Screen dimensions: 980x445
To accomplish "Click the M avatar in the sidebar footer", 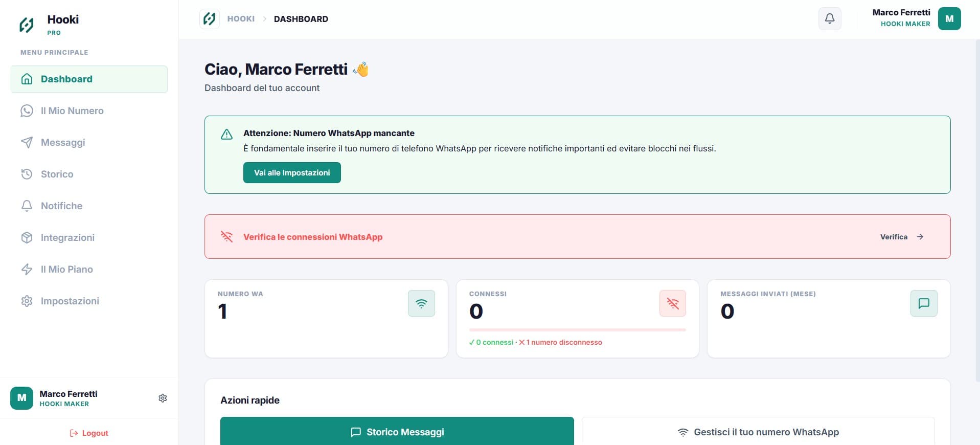I will (21, 398).
